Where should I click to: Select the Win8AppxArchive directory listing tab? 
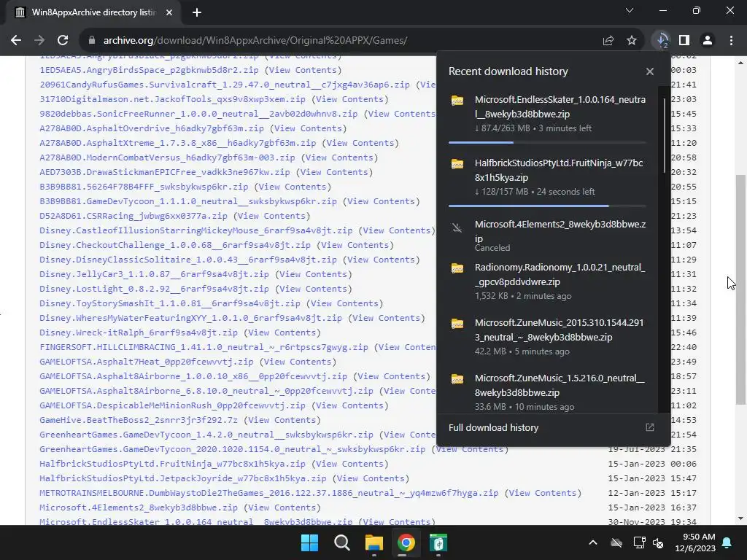pos(93,12)
